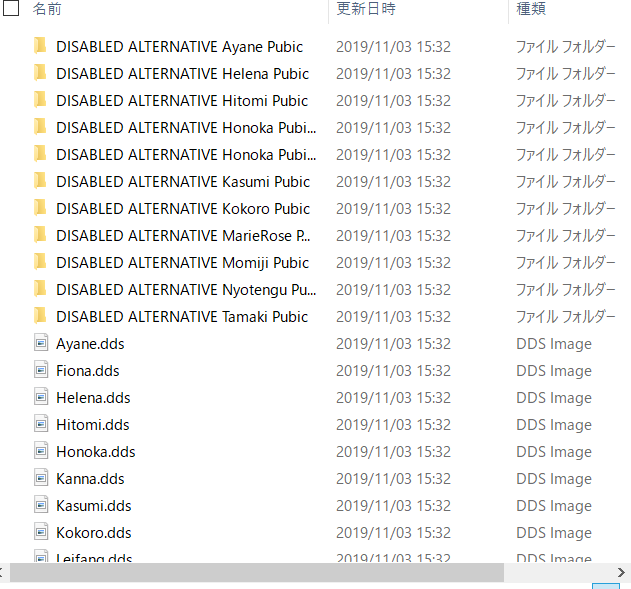
Task: Click the Honoka.dds file icon
Action: (x=41, y=451)
